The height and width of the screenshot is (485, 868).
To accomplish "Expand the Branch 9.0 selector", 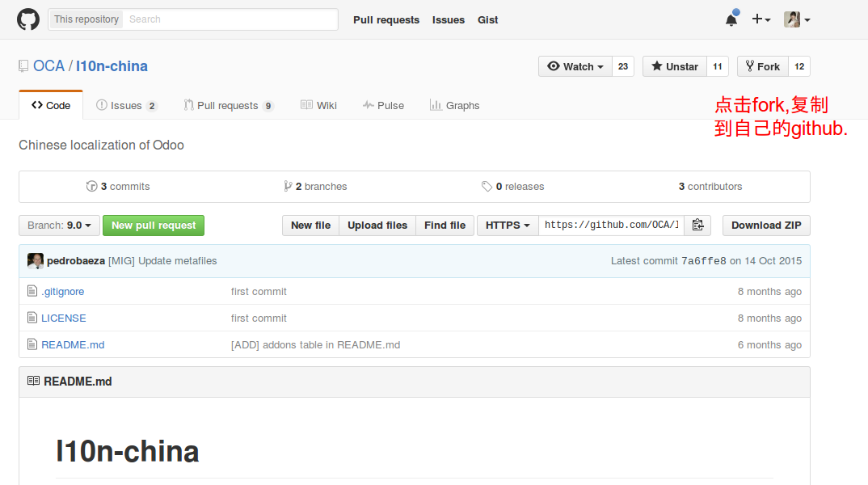I will pyautogui.click(x=59, y=226).
